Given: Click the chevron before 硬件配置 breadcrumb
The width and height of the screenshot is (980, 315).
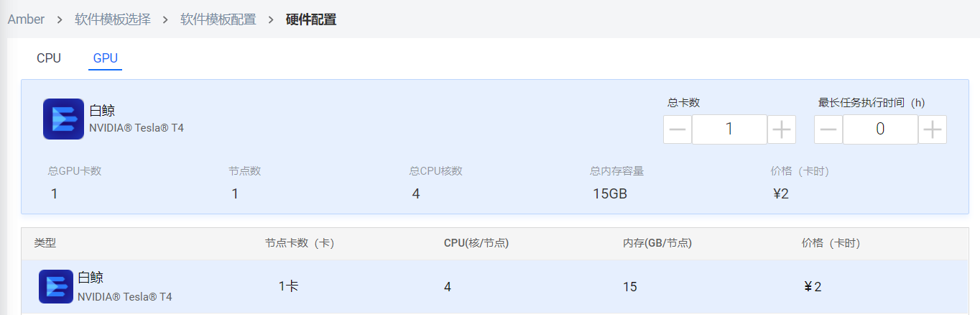Looking at the screenshot, I should [271, 19].
